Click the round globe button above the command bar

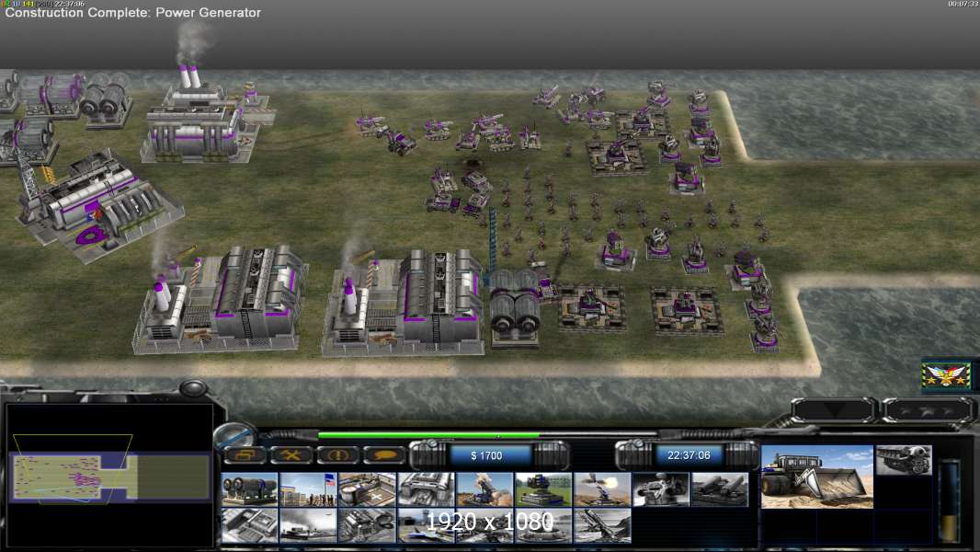(234, 434)
